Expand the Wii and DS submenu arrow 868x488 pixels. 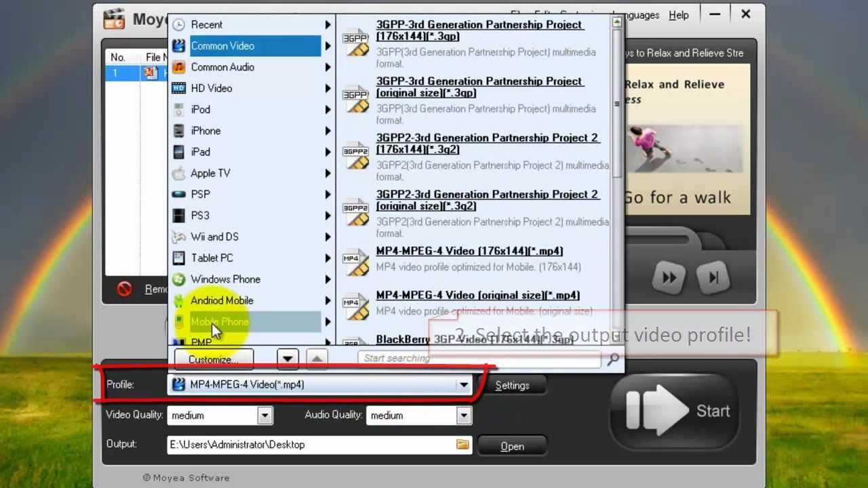[x=328, y=237]
